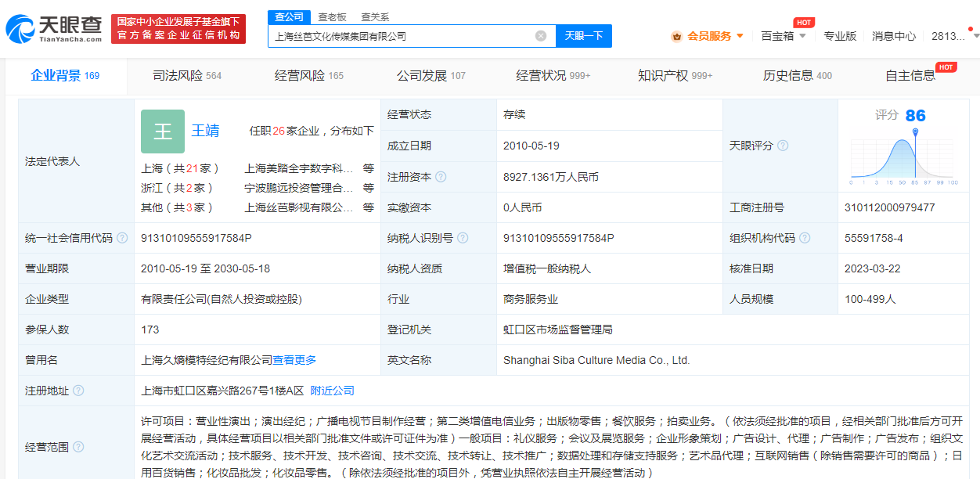The height and width of the screenshot is (479, 980).
Task: Click the 会员服务 VIP badge icon
Action: tap(676, 36)
